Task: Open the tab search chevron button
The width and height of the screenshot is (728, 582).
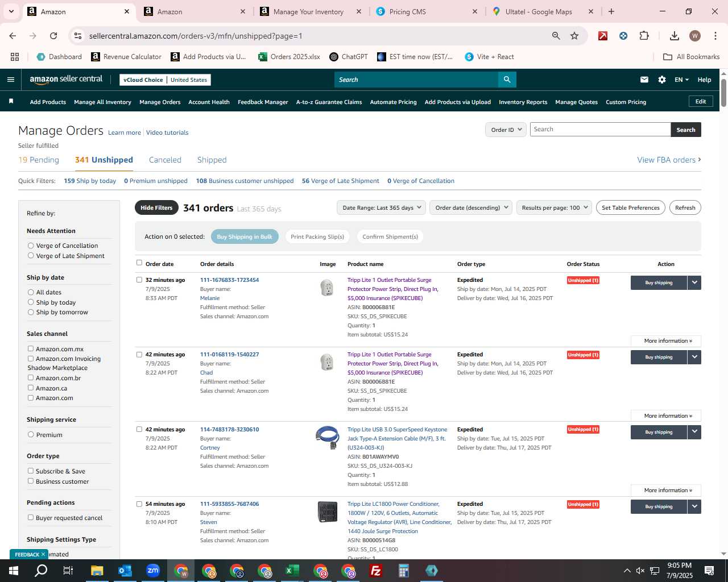Action: coord(11,11)
